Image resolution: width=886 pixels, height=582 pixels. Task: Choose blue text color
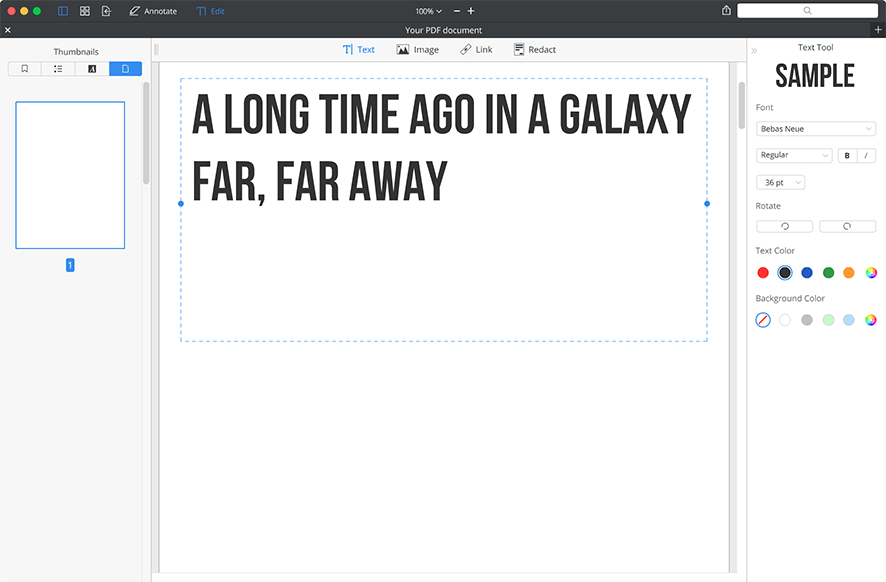(807, 273)
